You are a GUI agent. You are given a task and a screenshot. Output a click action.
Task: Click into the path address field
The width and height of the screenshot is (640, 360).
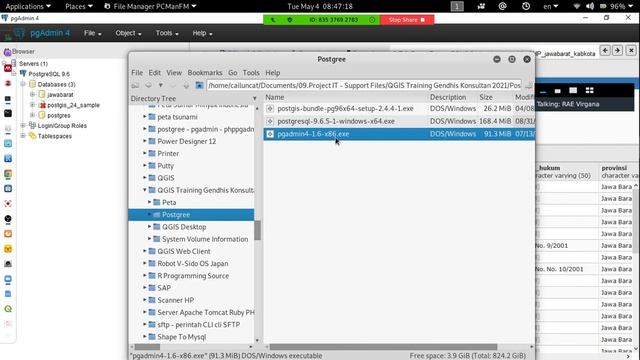(364, 85)
